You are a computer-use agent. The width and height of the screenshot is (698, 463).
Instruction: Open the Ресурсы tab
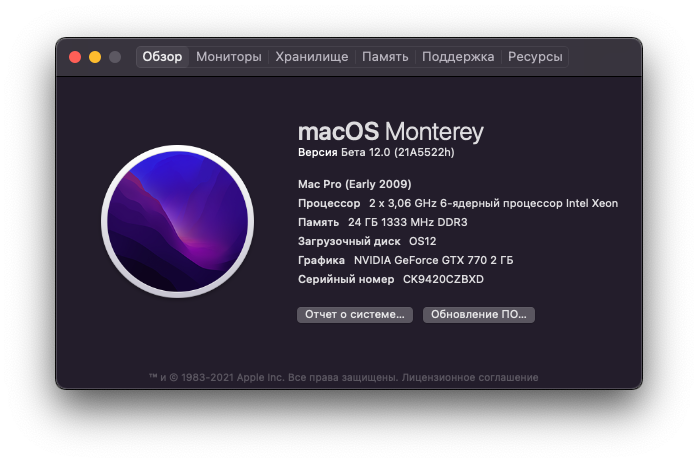535,57
